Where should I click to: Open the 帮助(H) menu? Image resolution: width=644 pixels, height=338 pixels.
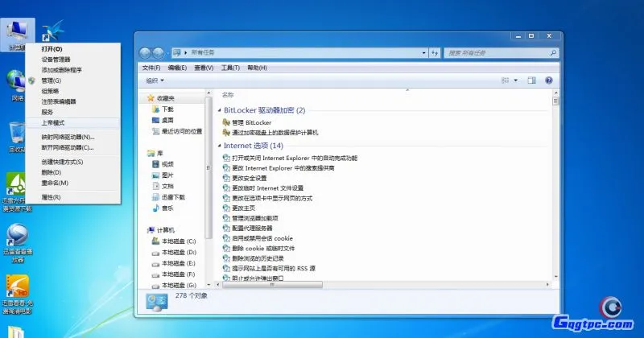(x=257, y=68)
